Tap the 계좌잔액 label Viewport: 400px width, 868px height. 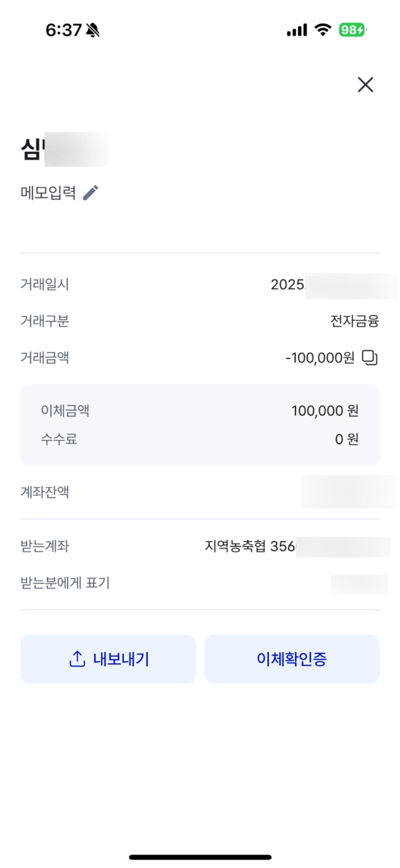point(45,492)
